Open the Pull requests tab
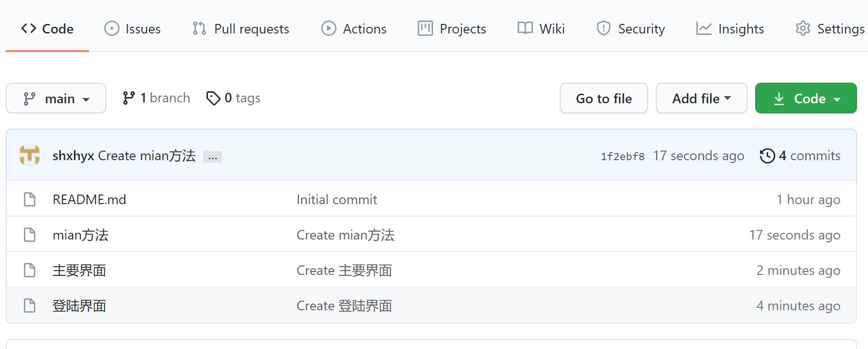868x349 pixels. click(241, 29)
